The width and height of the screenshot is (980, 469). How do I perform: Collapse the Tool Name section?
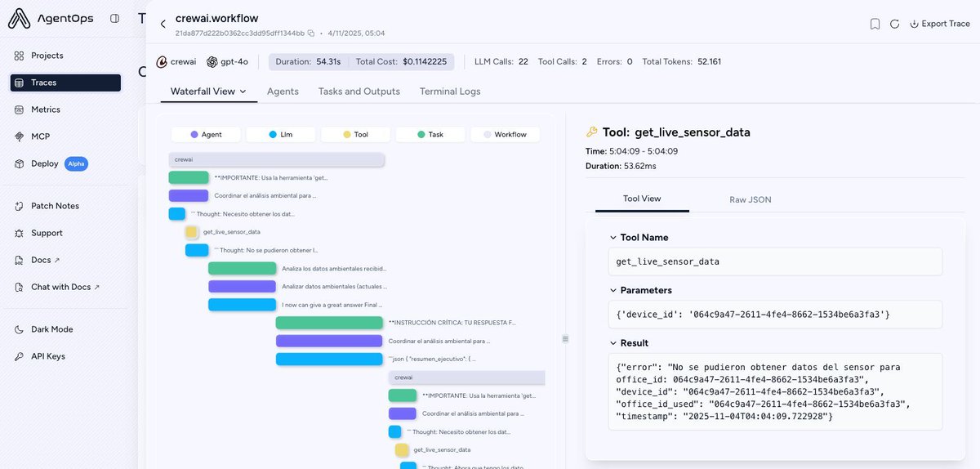tap(613, 238)
